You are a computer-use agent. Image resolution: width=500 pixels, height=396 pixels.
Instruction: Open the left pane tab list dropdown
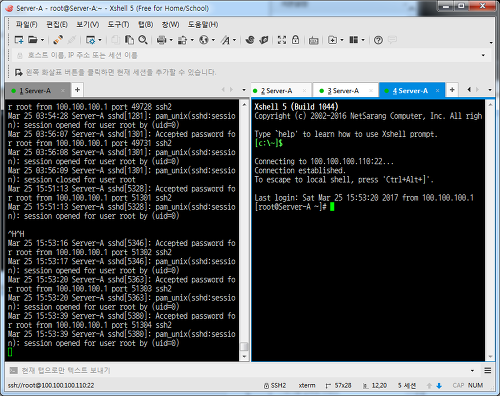(244, 90)
